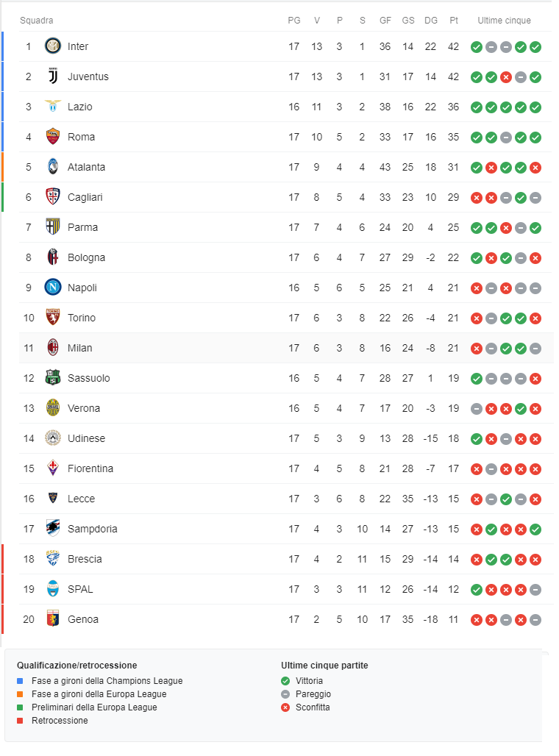Open the Lazio team name link
Screen dimensions: 559x756
click(80, 107)
